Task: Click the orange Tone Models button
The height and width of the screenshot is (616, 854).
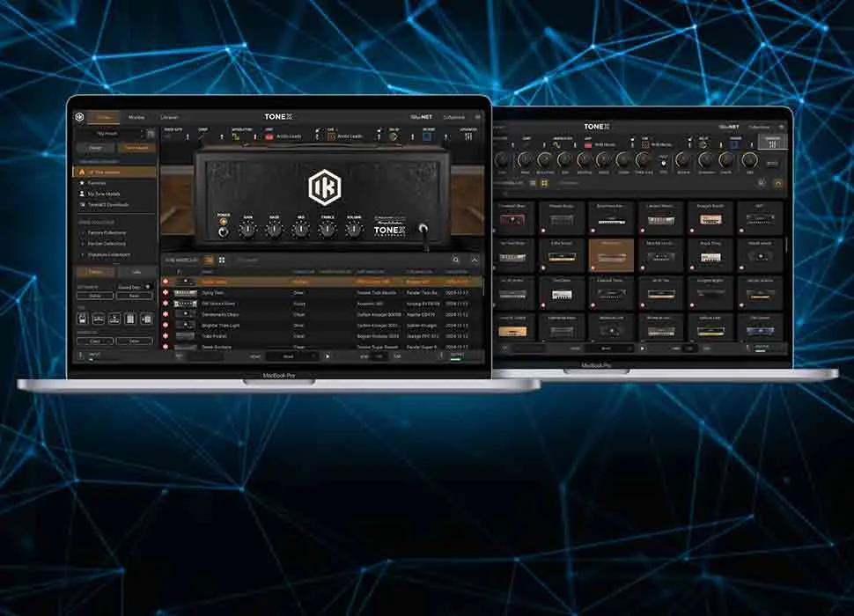Action: pyautogui.click(x=136, y=148)
